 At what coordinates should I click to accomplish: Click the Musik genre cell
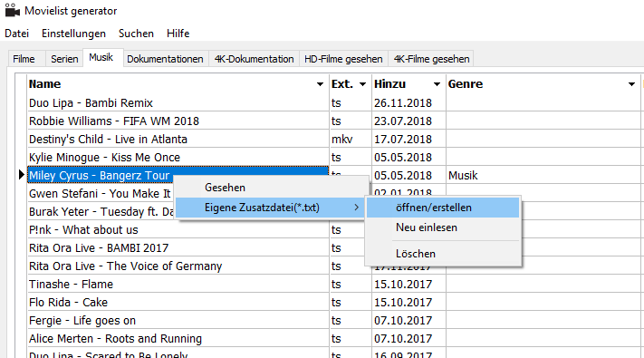click(x=543, y=176)
